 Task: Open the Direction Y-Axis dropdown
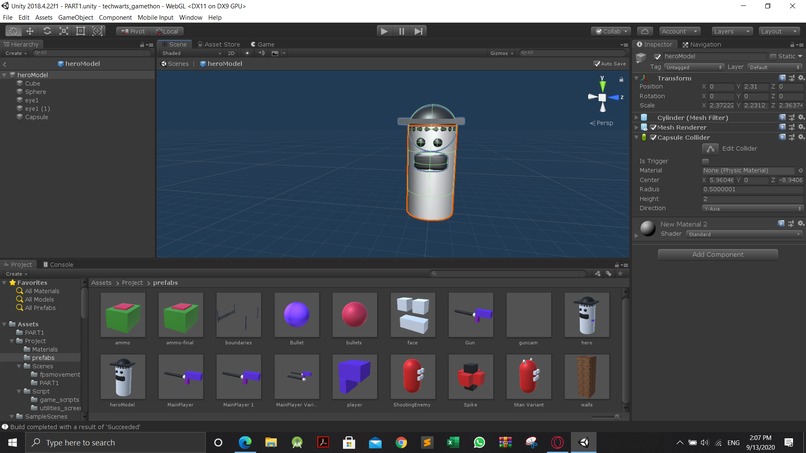pyautogui.click(x=753, y=208)
